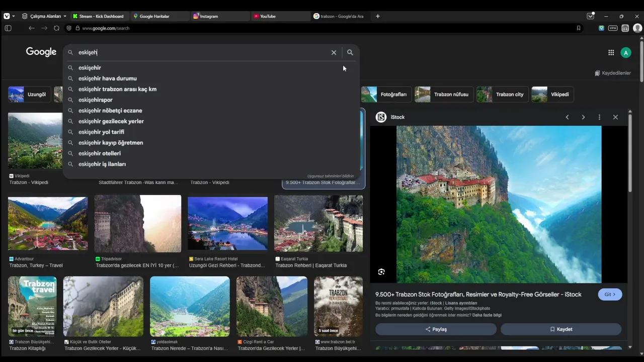The width and height of the screenshot is (644, 362).
Task: Show previous image in the viewer
Action: click(567, 117)
